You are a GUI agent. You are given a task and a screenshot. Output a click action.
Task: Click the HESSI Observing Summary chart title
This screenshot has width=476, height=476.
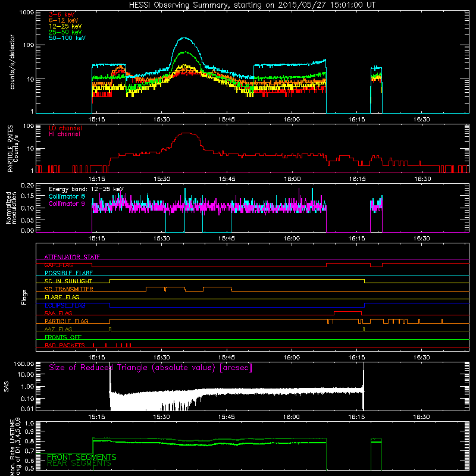click(252, 5)
